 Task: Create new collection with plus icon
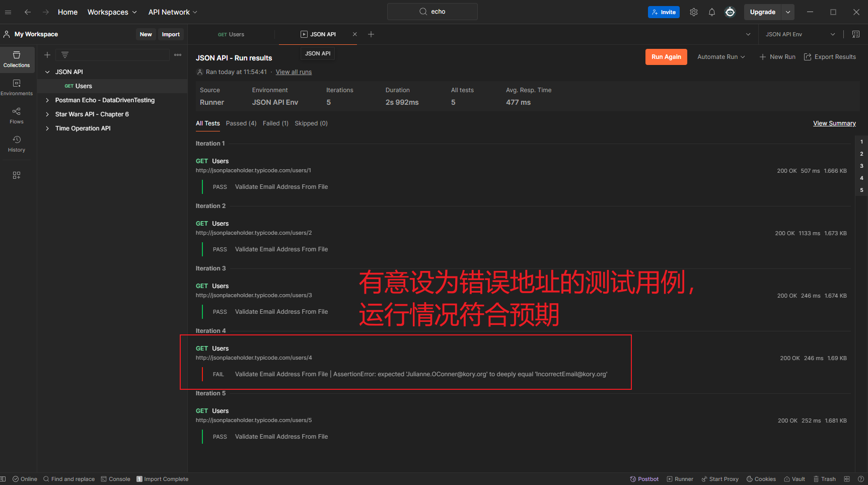[x=47, y=55]
